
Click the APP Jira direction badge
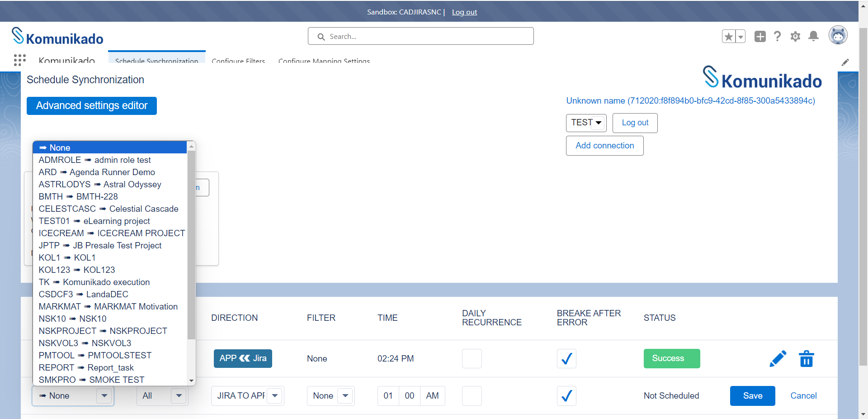(x=243, y=358)
